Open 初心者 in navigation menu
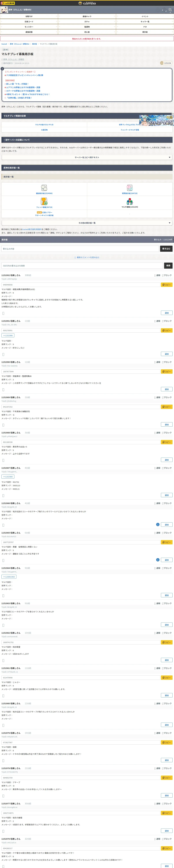The height and width of the screenshot is (868, 174). pyautogui.click(x=87, y=32)
